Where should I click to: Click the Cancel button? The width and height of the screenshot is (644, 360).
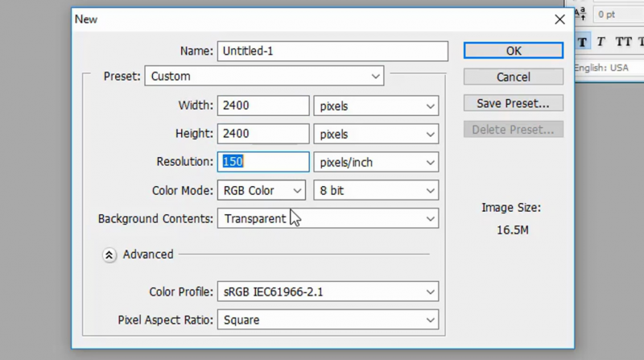(x=514, y=77)
